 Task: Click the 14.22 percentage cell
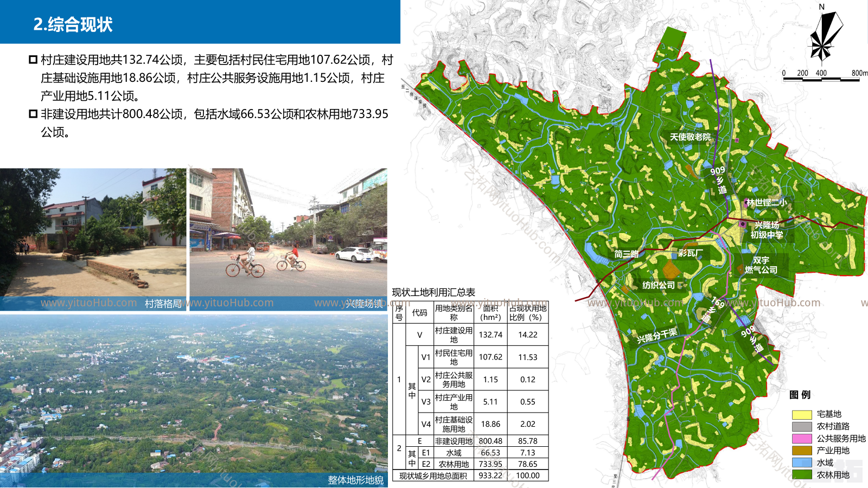pyautogui.click(x=528, y=335)
